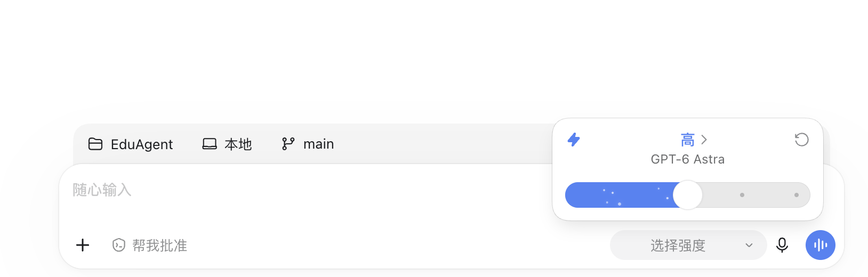Viewport: 868px width, 277px height.
Task: Click the laptop icon beside 本地
Action: pyautogui.click(x=210, y=144)
